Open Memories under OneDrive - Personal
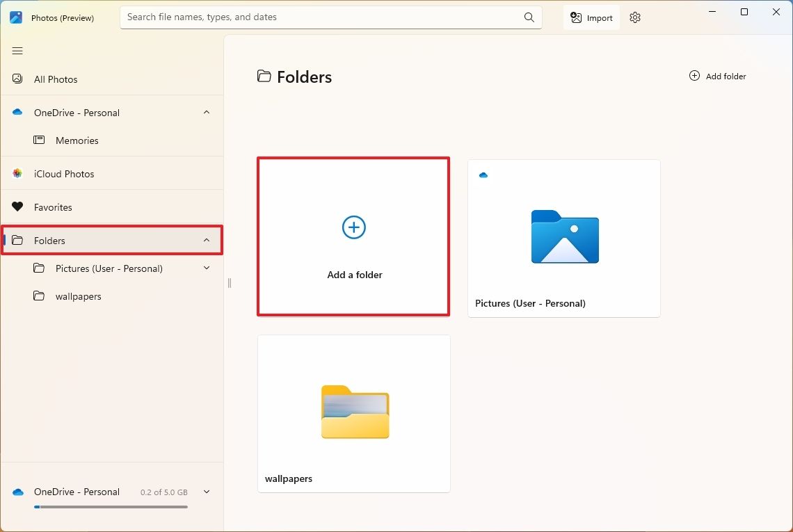Image resolution: width=793 pixels, height=532 pixels. (x=77, y=140)
